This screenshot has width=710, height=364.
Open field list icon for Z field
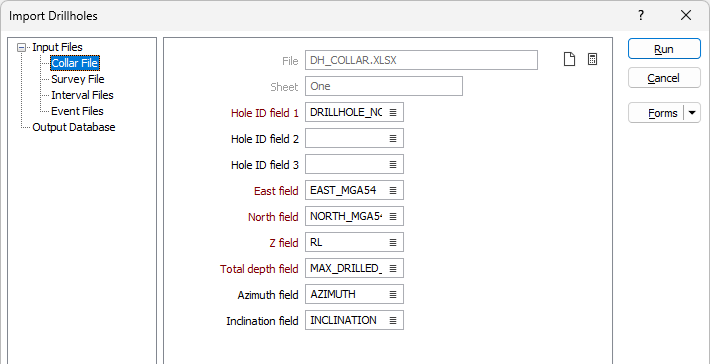[x=393, y=243]
